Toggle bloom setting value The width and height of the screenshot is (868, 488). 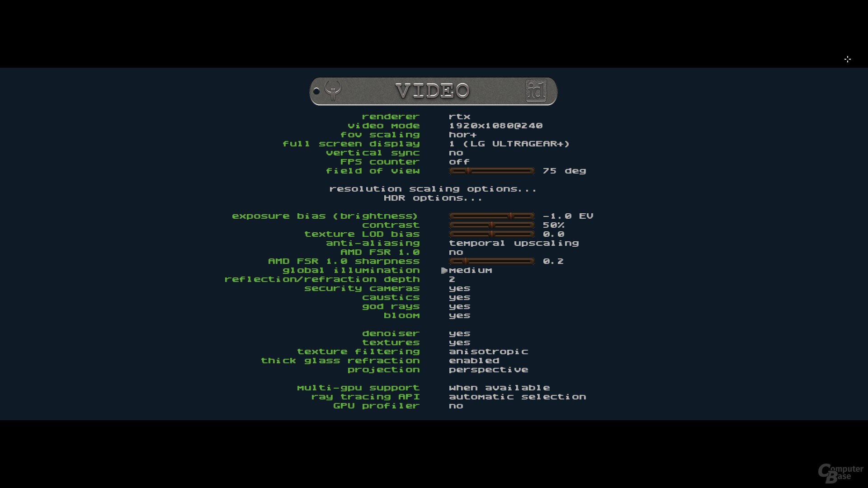(459, 315)
